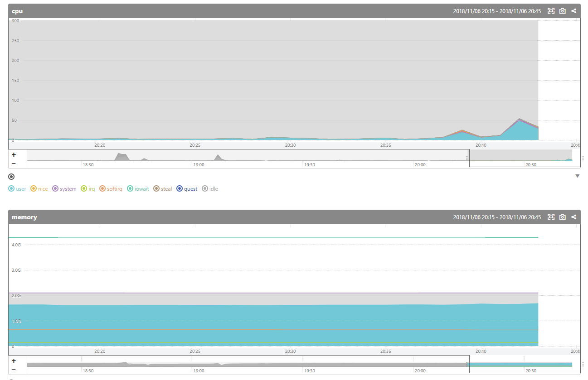The image size is (588, 380).
Task: Grab the left handle of cpu range selector
Action: (467, 158)
